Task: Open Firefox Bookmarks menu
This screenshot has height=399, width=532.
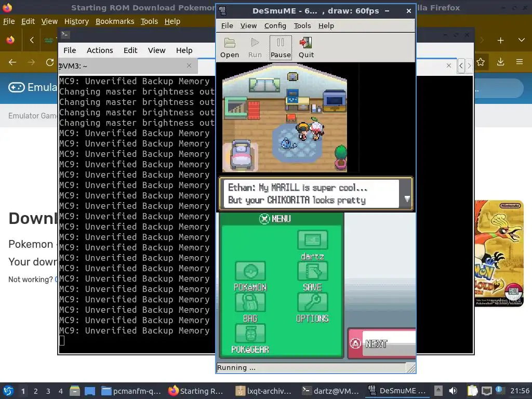Action: (115, 21)
